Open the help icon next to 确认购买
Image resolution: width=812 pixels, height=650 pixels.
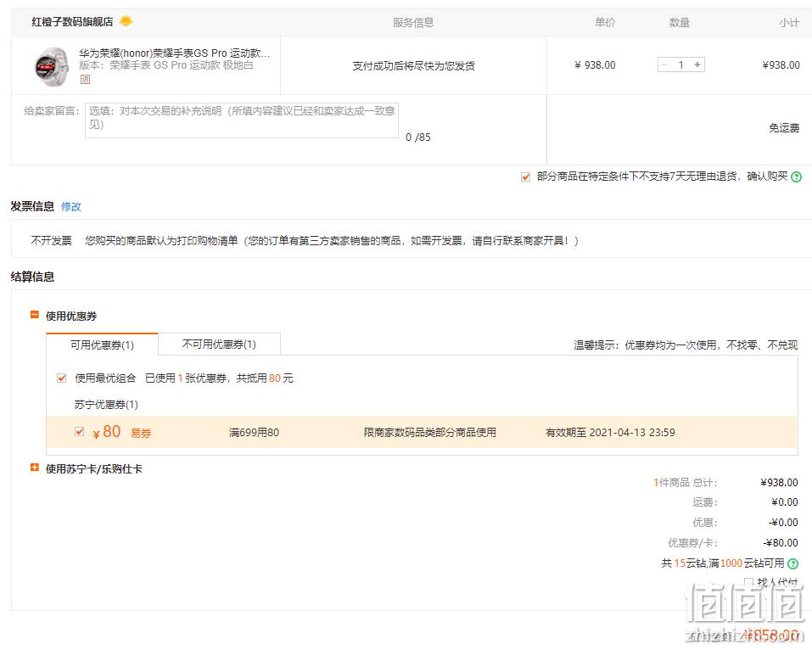click(x=797, y=177)
